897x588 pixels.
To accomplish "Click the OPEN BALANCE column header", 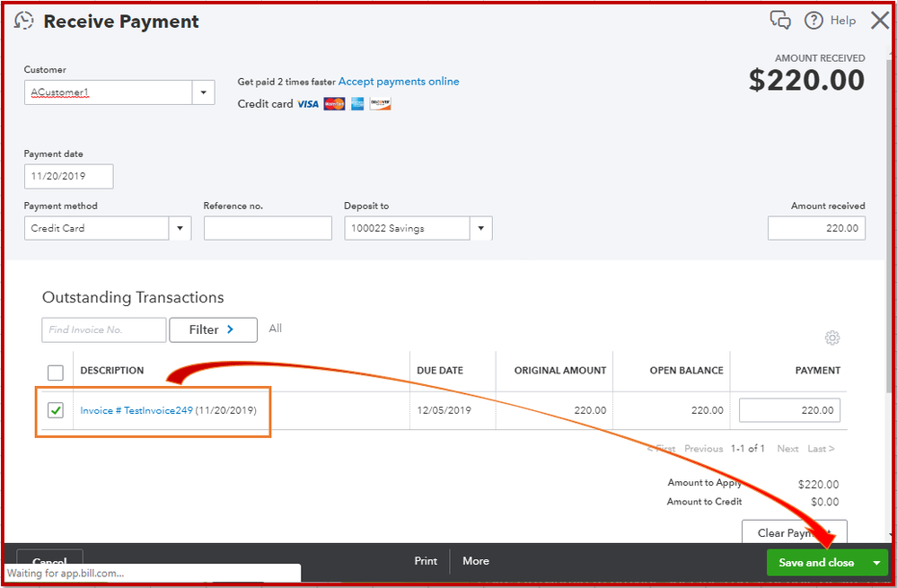I will point(687,371).
